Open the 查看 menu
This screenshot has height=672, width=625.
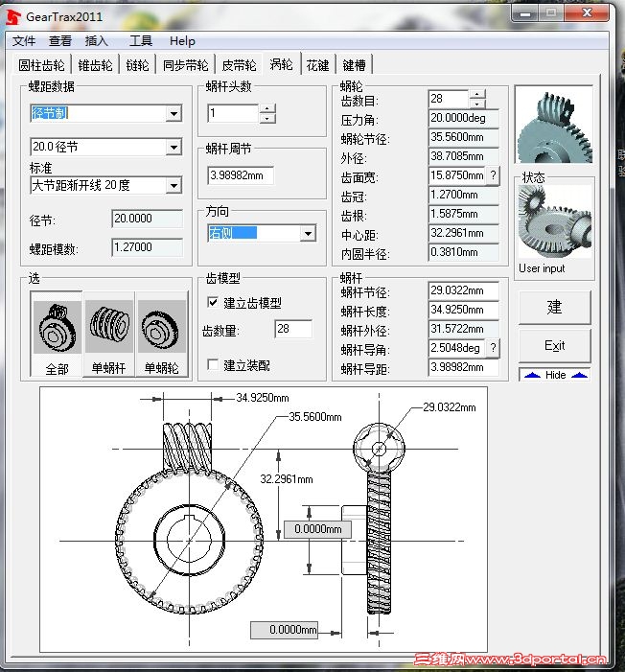click(x=60, y=41)
